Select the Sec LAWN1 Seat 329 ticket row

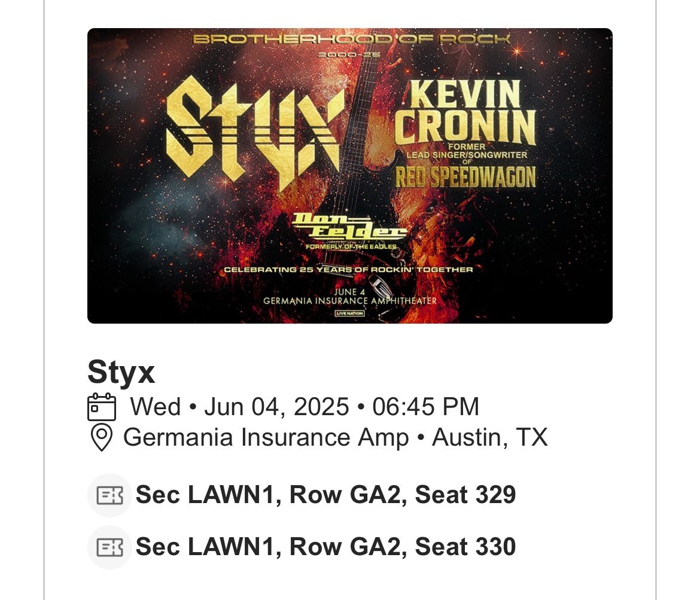[x=325, y=495]
